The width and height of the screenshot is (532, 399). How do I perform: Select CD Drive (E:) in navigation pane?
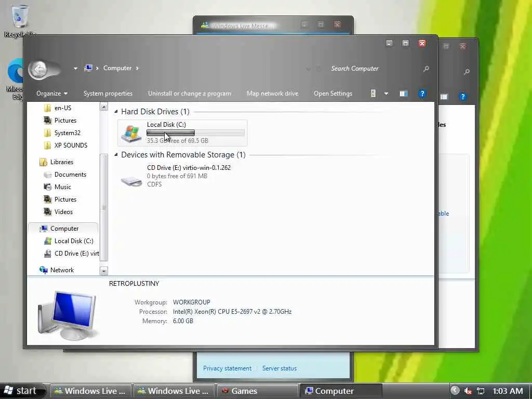tap(76, 254)
